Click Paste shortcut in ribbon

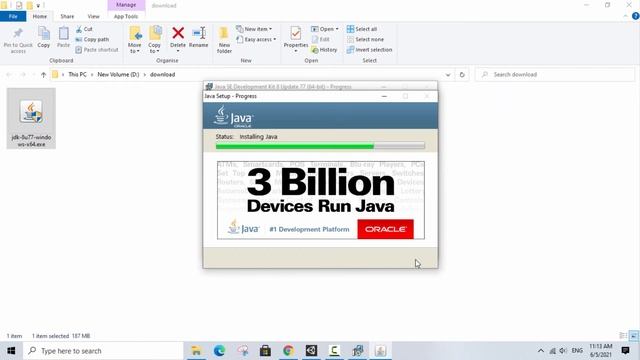click(x=97, y=49)
